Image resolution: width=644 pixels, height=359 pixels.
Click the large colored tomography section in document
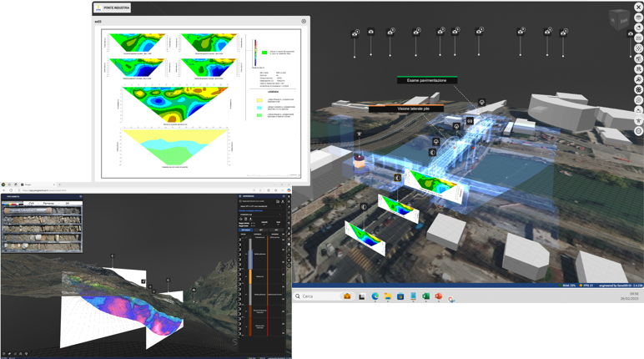175,104
